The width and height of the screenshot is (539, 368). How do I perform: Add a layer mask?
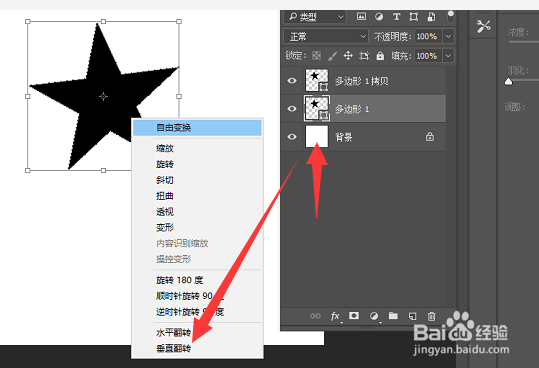[x=354, y=315]
